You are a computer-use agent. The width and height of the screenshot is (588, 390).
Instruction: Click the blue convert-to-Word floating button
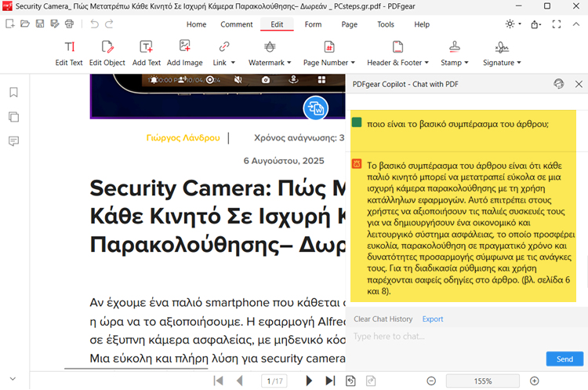tap(316, 108)
